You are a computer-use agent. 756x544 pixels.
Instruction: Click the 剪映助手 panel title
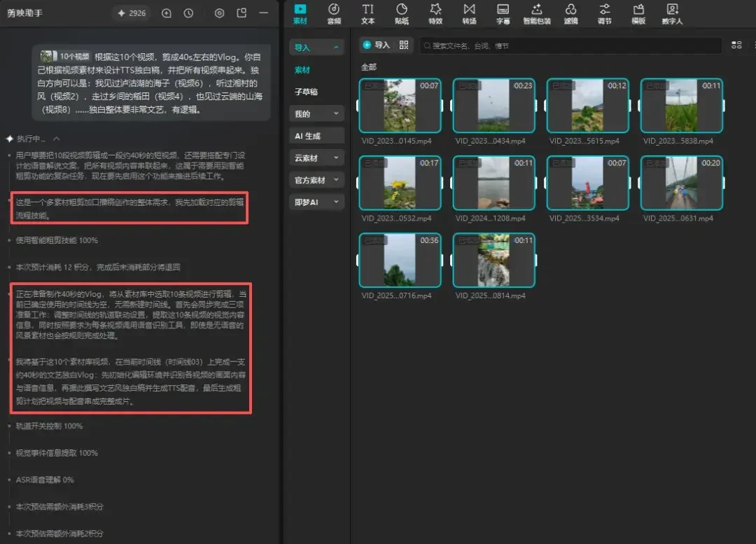point(24,13)
